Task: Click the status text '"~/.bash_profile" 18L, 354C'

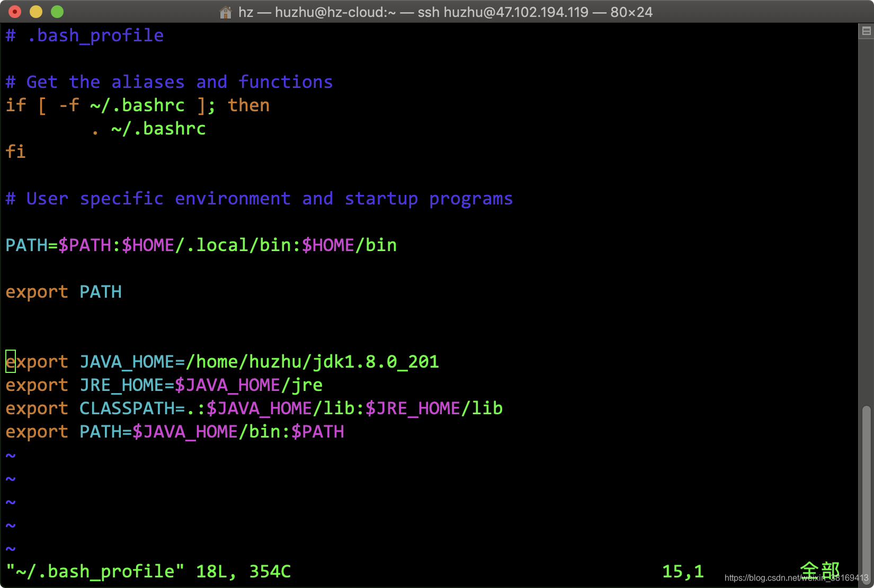Action: [148, 572]
